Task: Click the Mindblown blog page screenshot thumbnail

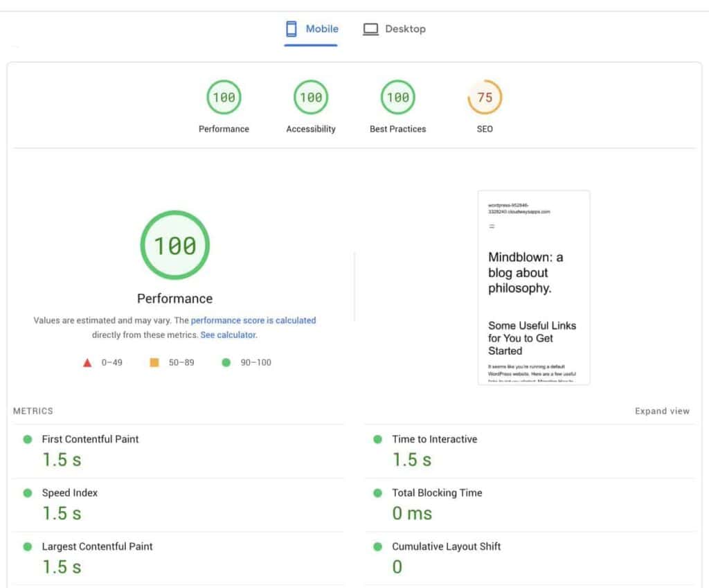Action: click(x=534, y=287)
